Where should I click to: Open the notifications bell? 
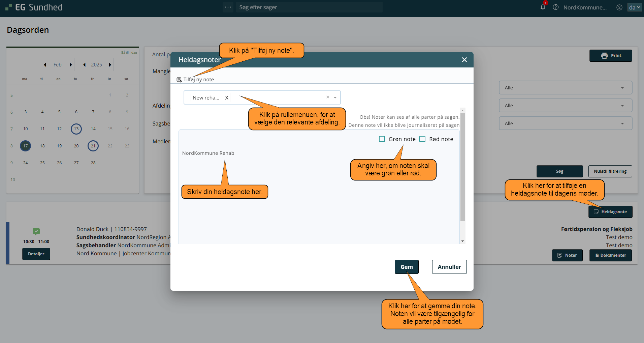click(x=543, y=7)
